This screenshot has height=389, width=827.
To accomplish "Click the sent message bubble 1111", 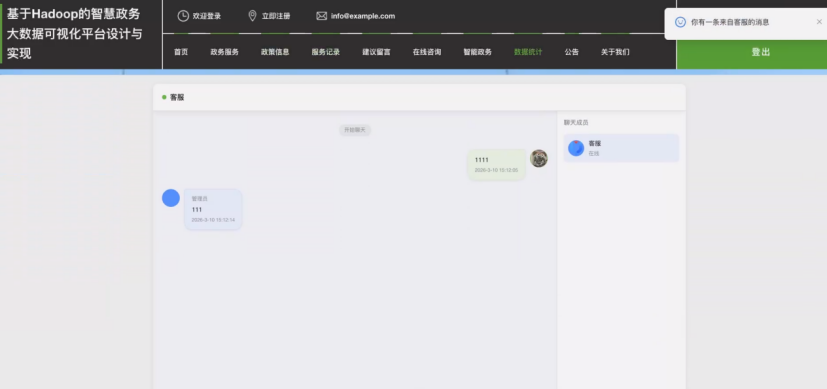I will [497, 164].
